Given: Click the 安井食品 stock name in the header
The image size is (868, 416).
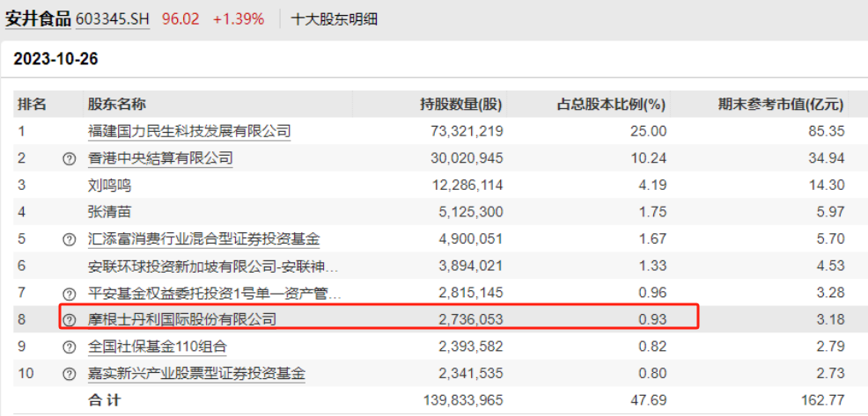Looking at the screenshot, I should coord(38,18).
